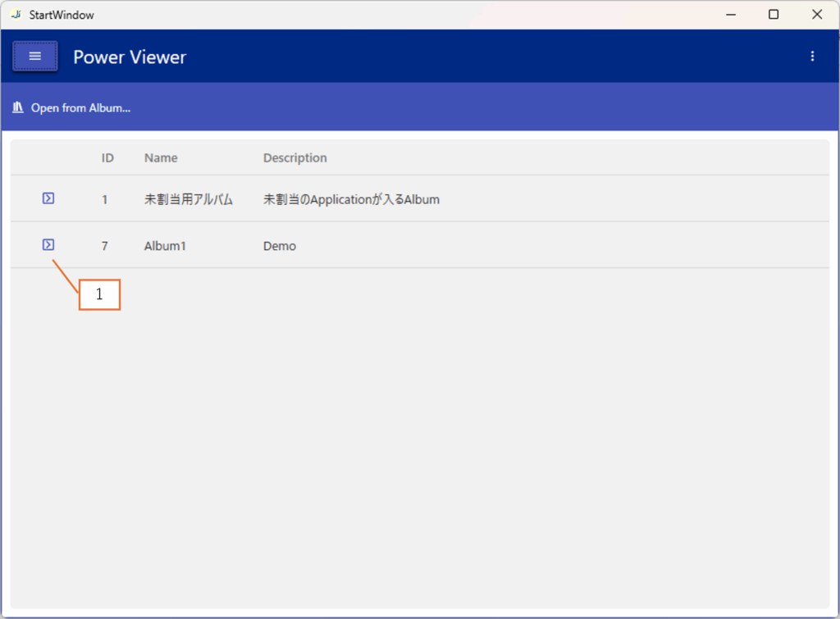Click the Demo description cell

280,246
